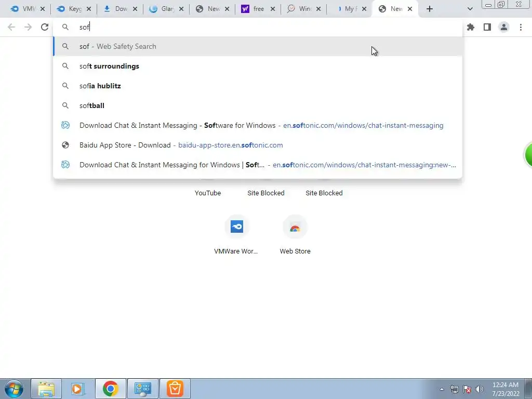This screenshot has height=399, width=532.
Task: Close the My F tab
Action: pos(364,9)
